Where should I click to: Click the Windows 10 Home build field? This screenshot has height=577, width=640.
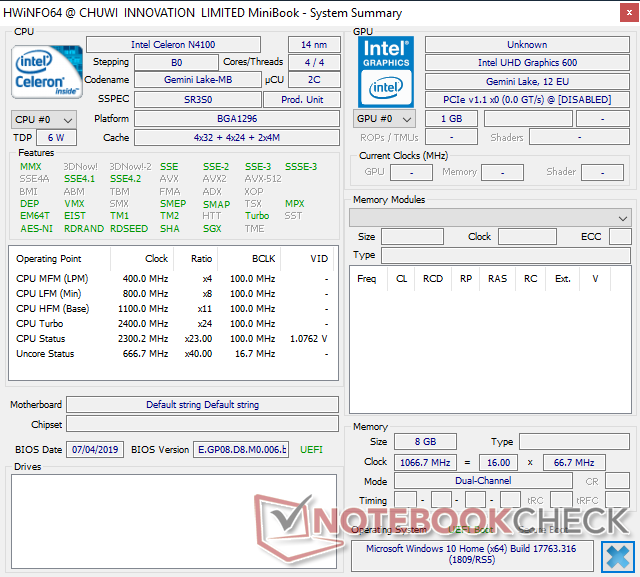tap(472, 554)
